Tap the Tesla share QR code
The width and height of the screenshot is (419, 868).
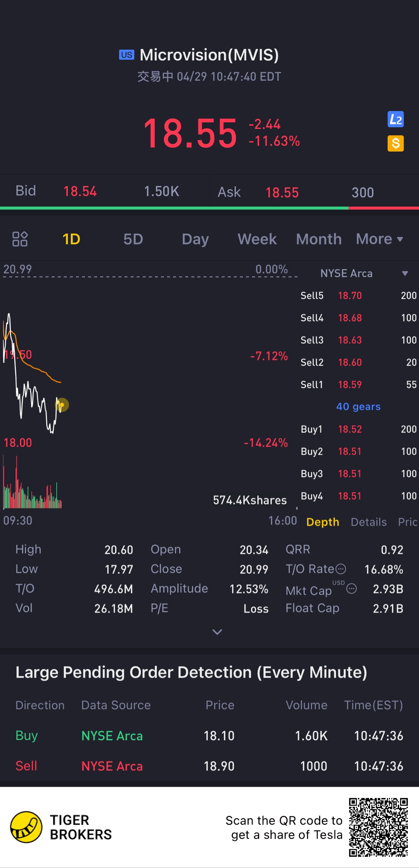378,827
